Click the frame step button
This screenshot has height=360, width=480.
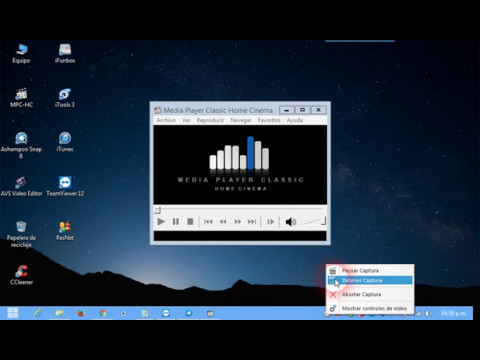(270, 222)
